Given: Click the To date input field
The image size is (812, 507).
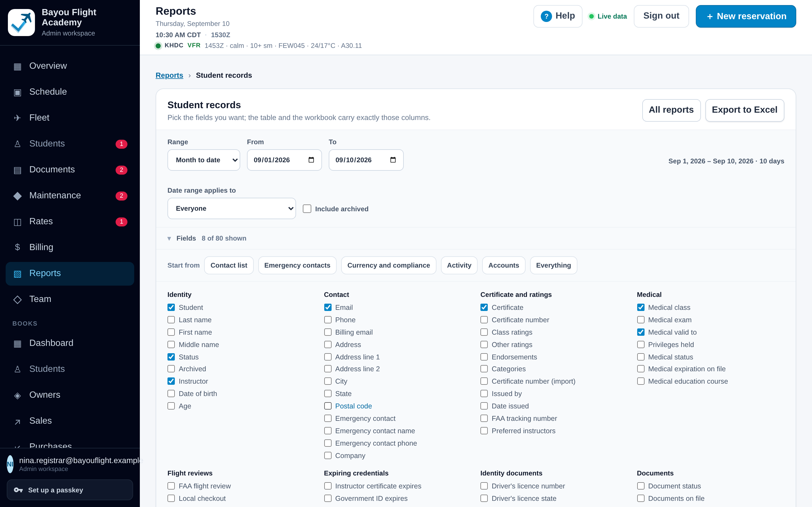Looking at the screenshot, I should pyautogui.click(x=366, y=160).
